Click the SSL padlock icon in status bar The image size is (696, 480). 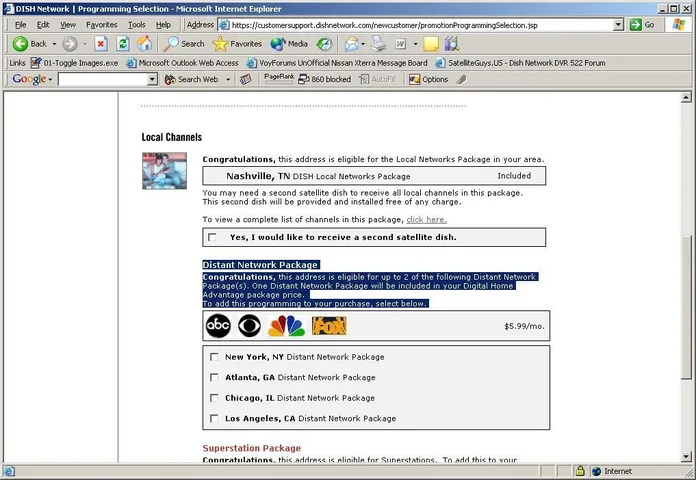coord(580,471)
